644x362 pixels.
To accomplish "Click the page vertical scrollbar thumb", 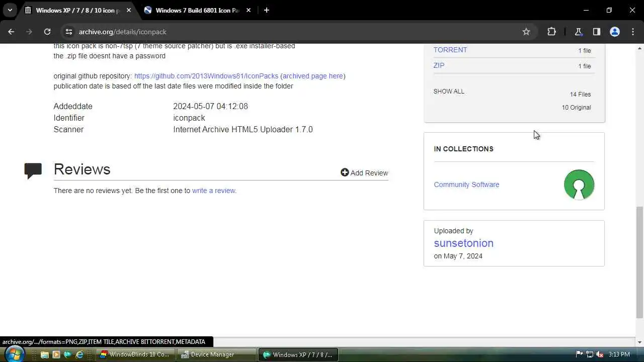I will [x=639, y=262].
